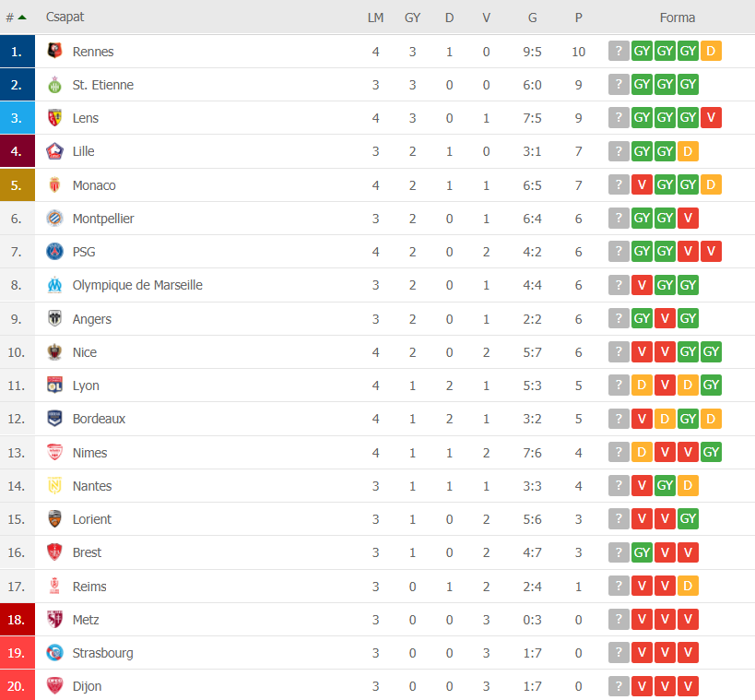Click the Csapat column header

tap(65, 17)
